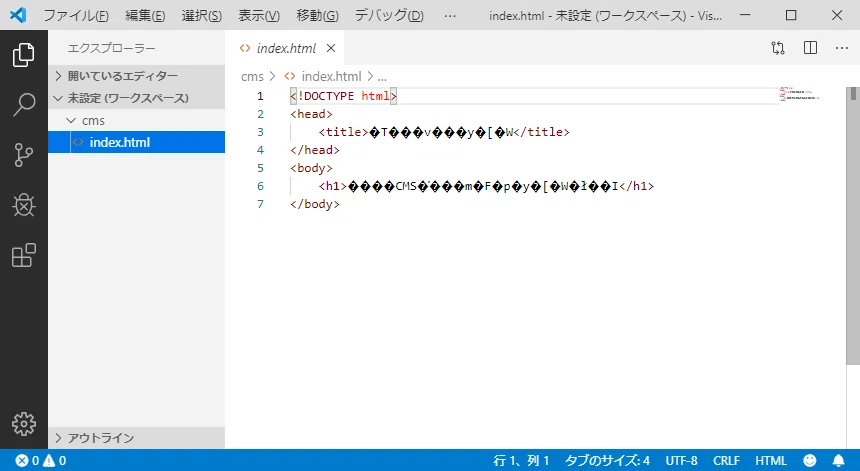Open the 移動(G) menu

318,15
